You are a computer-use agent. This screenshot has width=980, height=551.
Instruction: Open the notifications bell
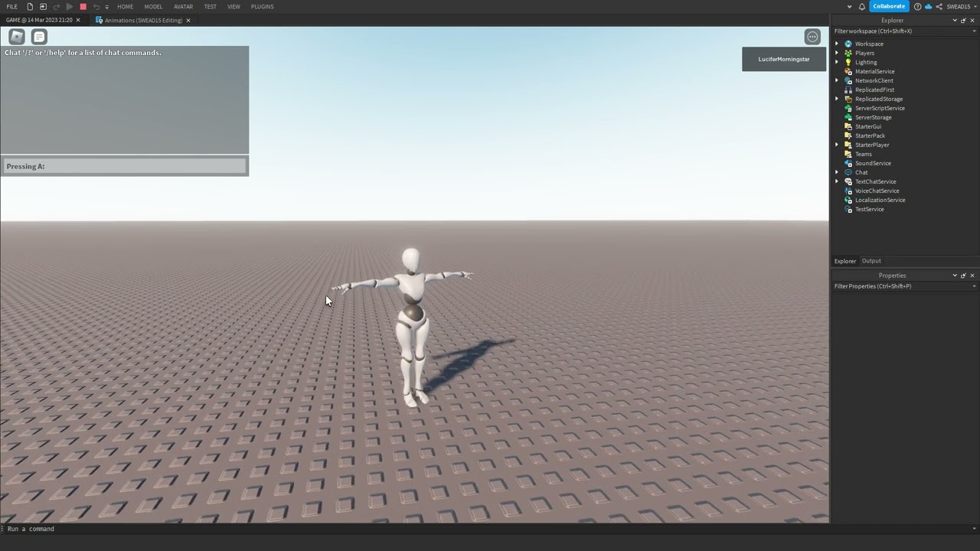pyautogui.click(x=861, y=7)
